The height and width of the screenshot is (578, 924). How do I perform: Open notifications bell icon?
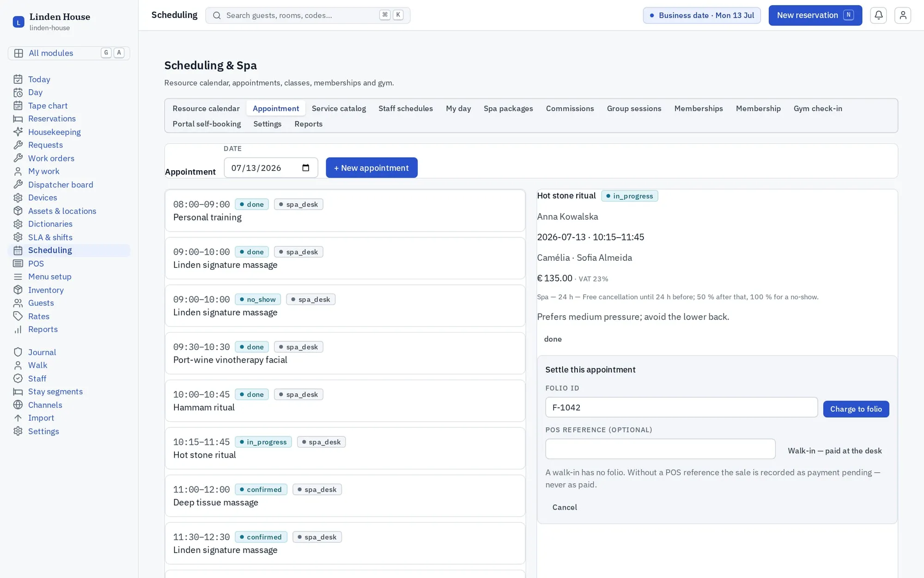click(878, 15)
